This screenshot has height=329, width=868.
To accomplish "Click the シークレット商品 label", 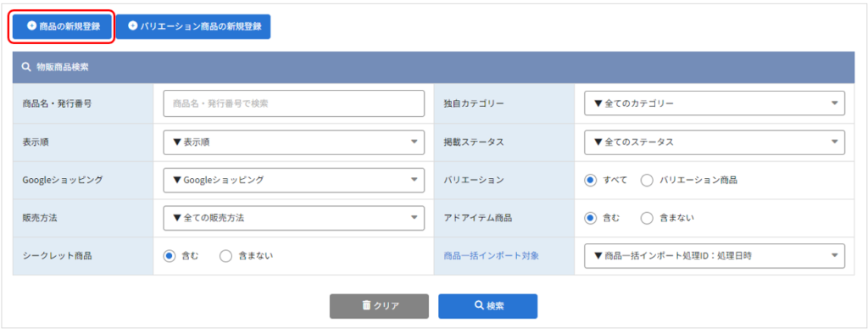I will click(57, 256).
